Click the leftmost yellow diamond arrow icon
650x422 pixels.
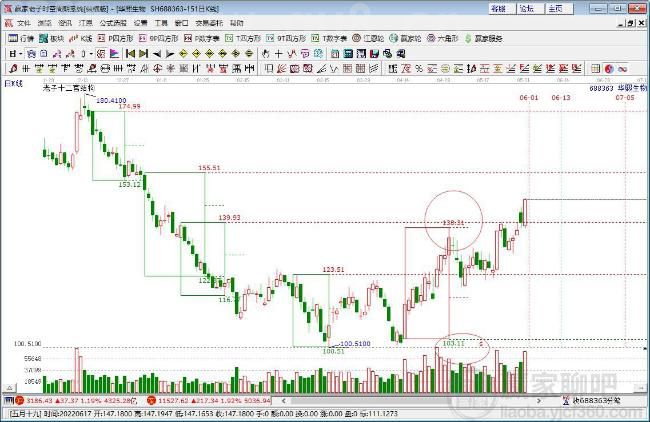point(183,54)
